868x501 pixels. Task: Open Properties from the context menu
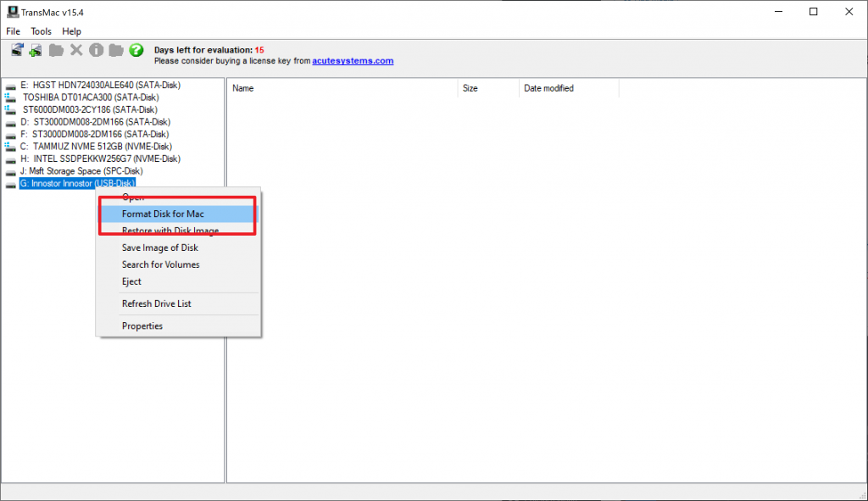142,326
